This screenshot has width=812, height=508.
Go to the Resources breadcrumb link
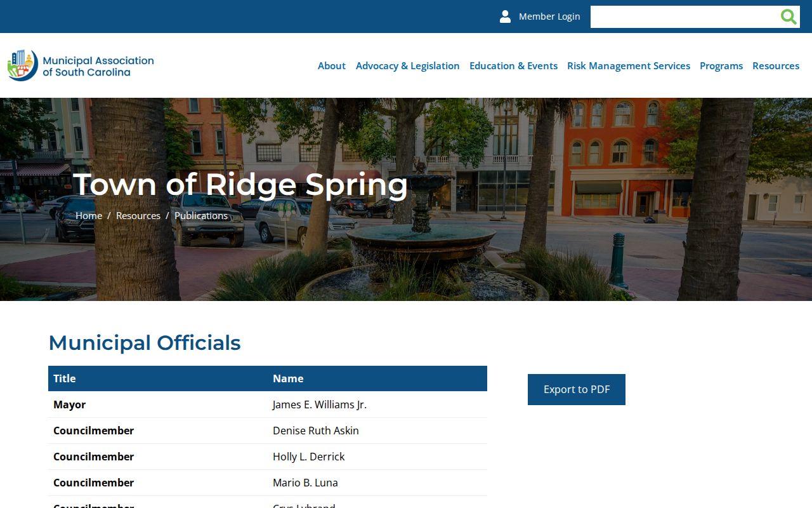tap(138, 215)
